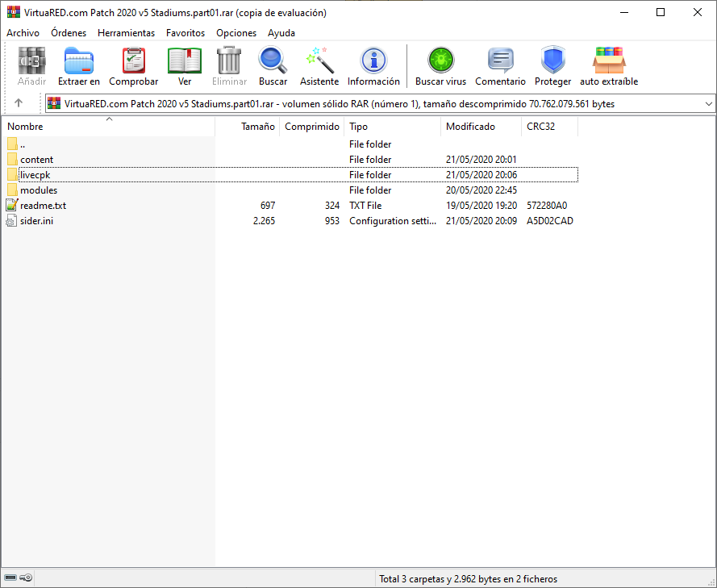Click the archive icon in address bar
The width and height of the screenshot is (717, 588).
tap(54, 103)
